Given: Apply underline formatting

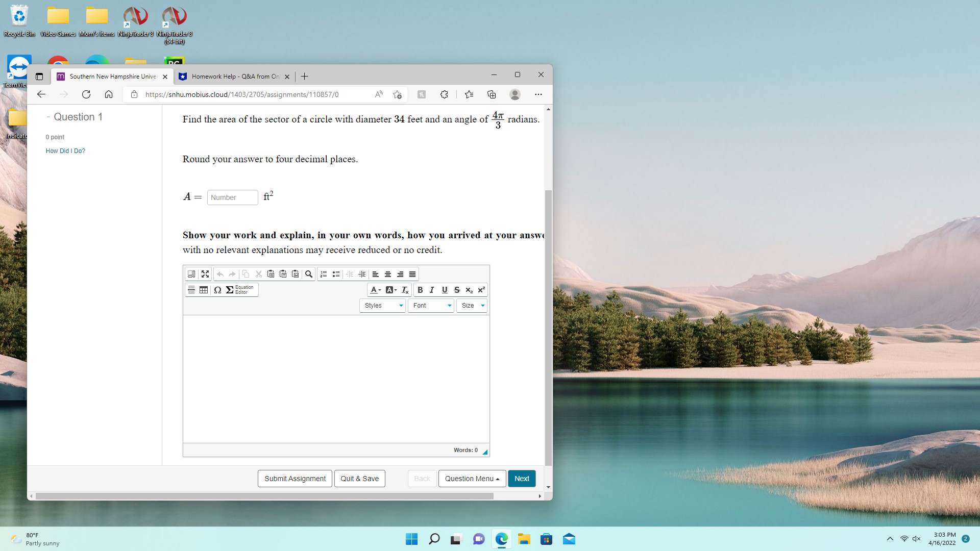Looking at the screenshot, I should pyautogui.click(x=445, y=290).
